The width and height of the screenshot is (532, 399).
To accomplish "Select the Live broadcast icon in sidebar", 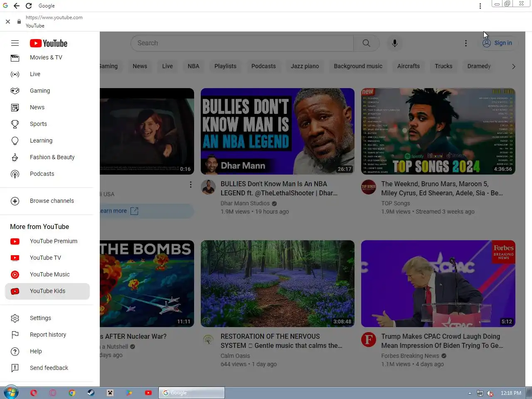I will tap(15, 74).
